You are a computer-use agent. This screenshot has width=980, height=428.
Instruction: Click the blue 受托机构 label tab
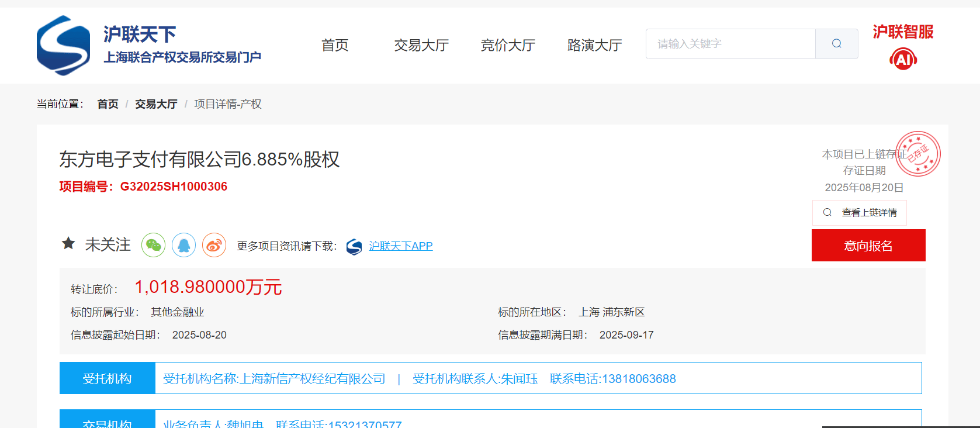pyautogui.click(x=108, y=378)
